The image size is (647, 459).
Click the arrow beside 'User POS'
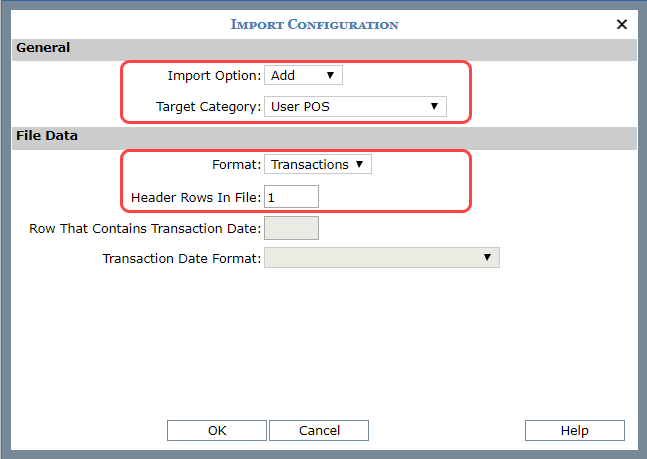(x=434, y=106)
